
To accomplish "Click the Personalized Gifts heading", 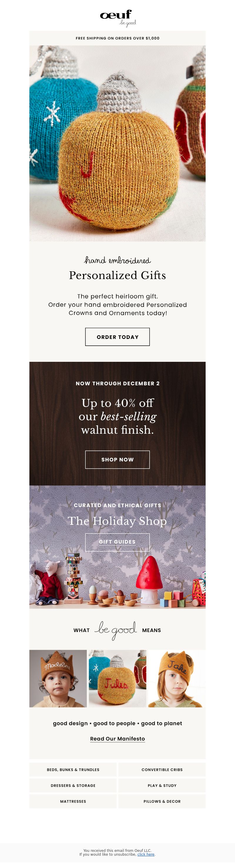I will tap(117, 275).
